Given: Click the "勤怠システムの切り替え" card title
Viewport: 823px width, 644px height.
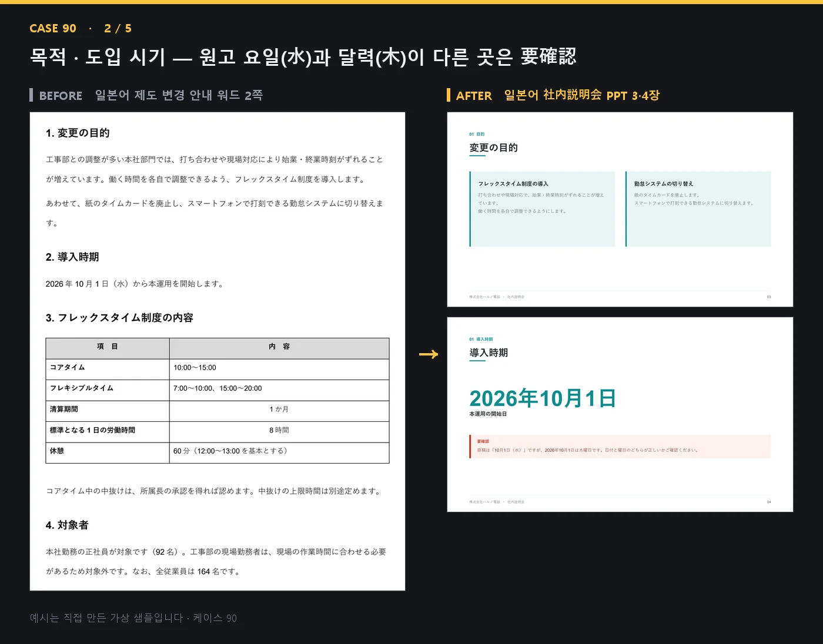Looking at the screenshot, I should point(664,184).
